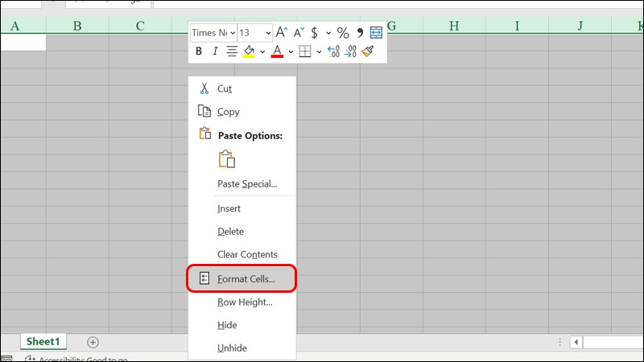The image size is (644, 362).
Task: Select column H header
Action: pos(454,26)
